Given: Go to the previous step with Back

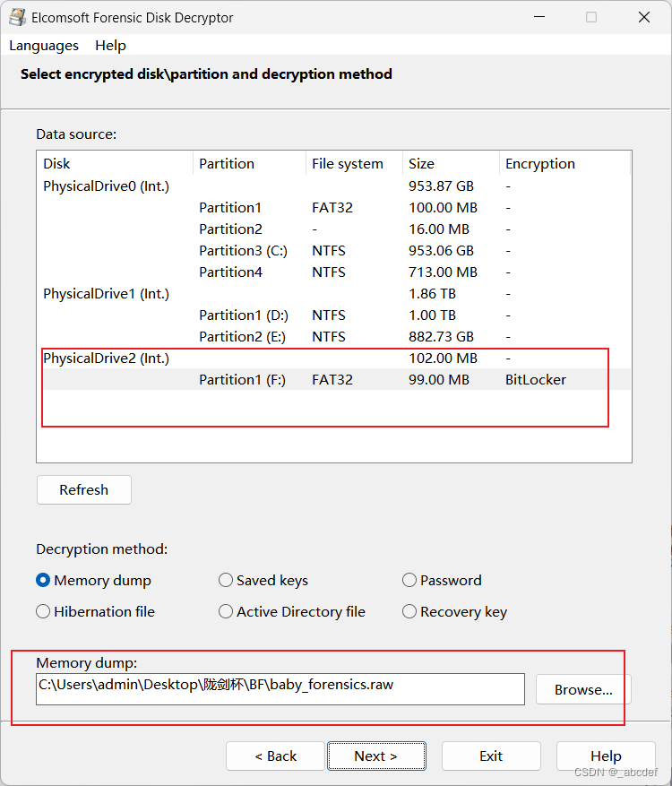Looking at the screenshot, I should pyautogui.click(x=275, y=756).
